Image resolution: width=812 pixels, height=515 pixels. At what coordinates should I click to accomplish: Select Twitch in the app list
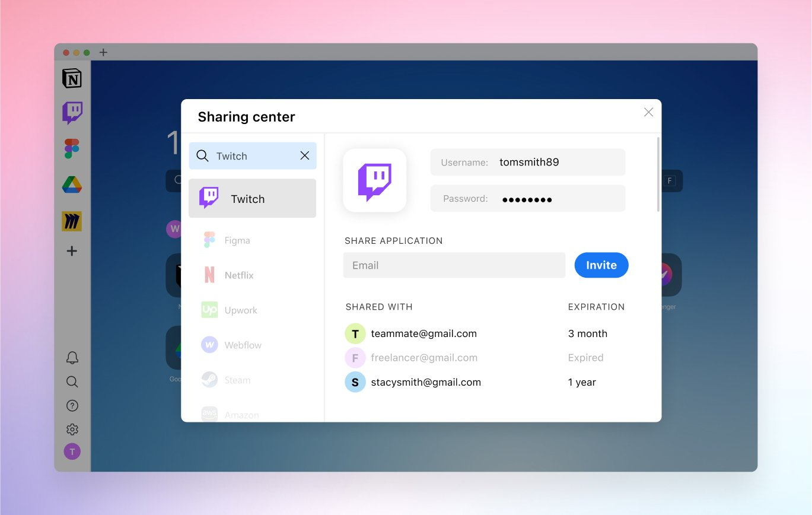tap(252, 198)
